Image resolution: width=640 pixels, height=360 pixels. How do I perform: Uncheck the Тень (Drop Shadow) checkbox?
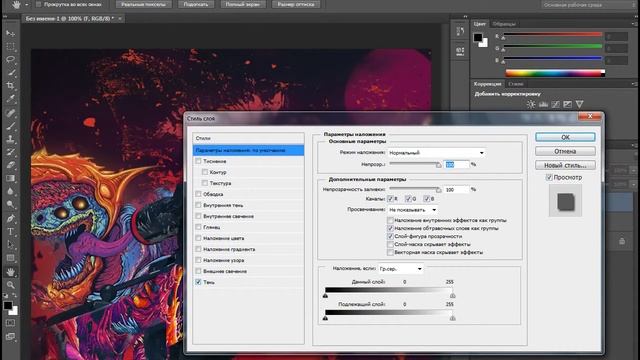198,282
